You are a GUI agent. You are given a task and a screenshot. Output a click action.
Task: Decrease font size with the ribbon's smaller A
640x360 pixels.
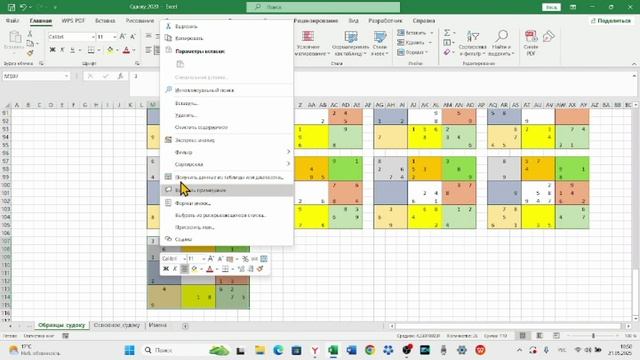coord(132,37)
